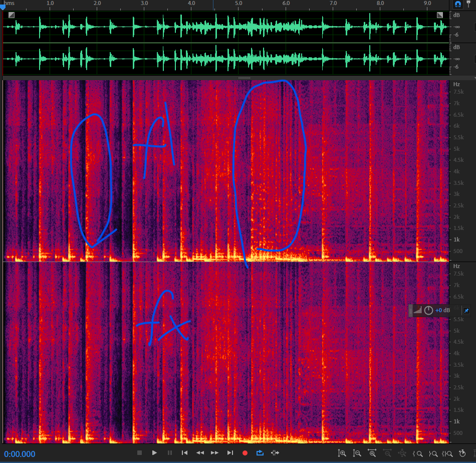Click the Rewind button
The image size is (476, 463).
click(x=199, y=453)
